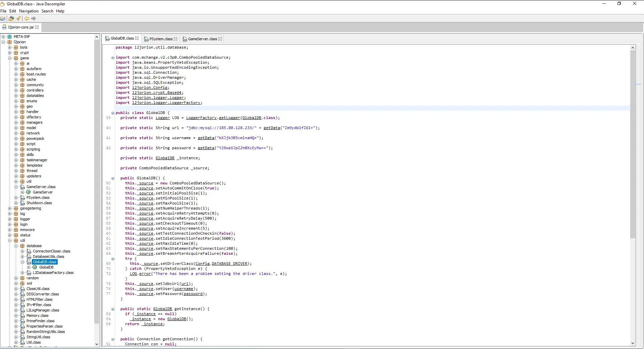
Task: Click the tree panel scroll-up arrow
Action: point(97,37)
